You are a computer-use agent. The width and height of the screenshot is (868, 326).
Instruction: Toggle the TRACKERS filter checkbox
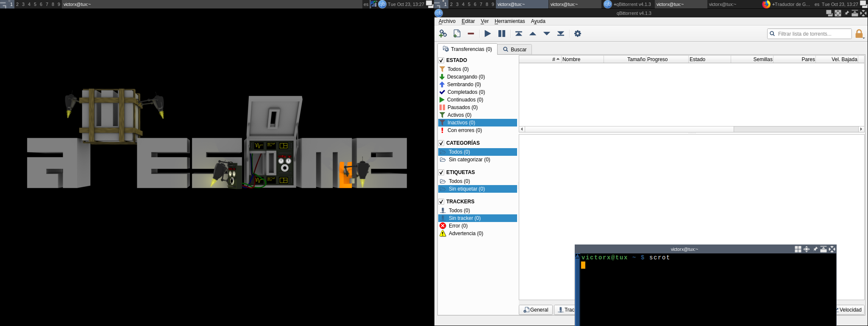pyautogui.click(x=441, y=202)
